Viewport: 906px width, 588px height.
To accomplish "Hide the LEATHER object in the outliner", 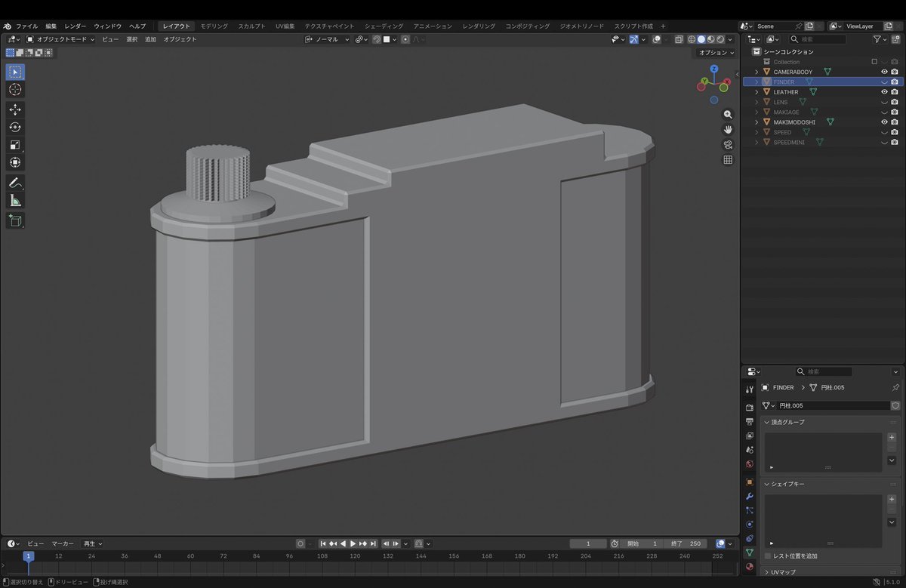I will (884, 91).
